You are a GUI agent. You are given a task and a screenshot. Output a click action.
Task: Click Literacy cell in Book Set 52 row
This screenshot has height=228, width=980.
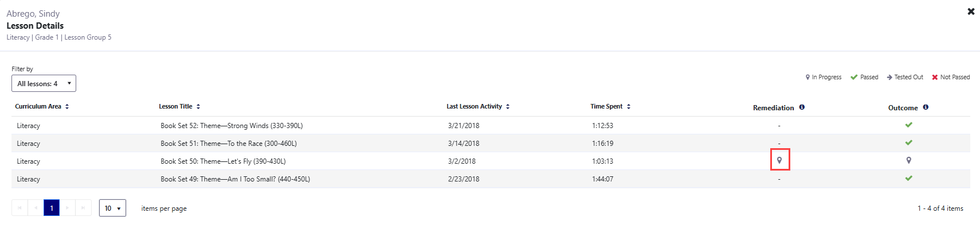(28, 126)
